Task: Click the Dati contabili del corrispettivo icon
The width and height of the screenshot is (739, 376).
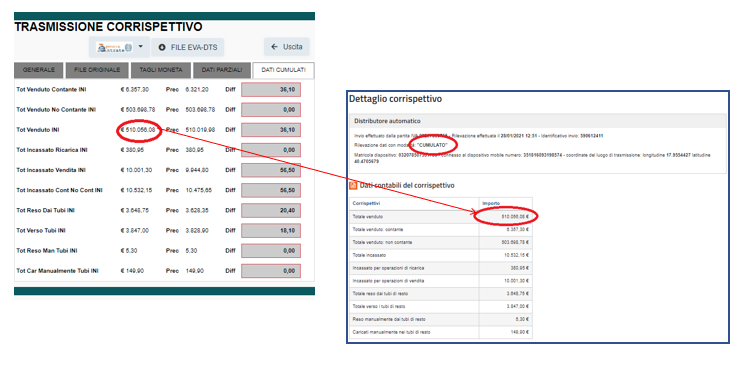Action: click(x=353, y=186)
